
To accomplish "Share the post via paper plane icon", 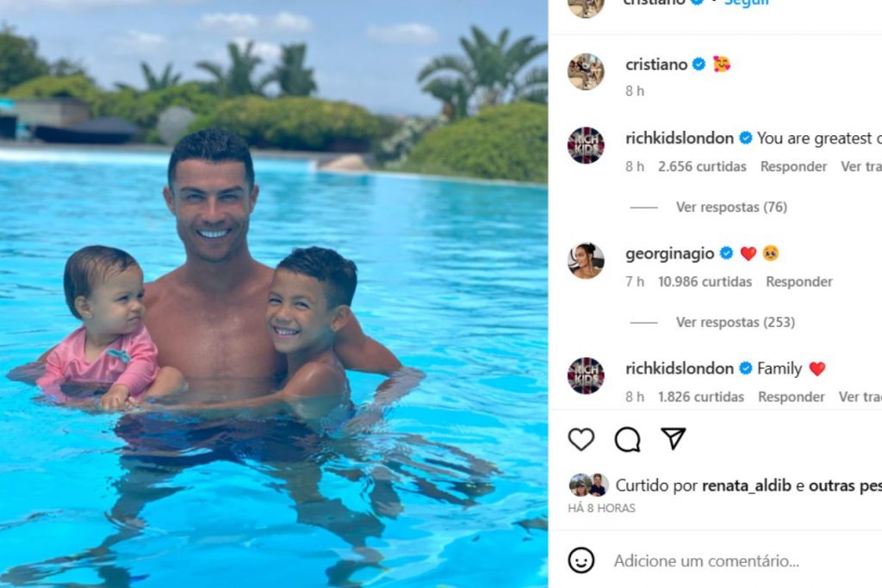I will 674,438.
